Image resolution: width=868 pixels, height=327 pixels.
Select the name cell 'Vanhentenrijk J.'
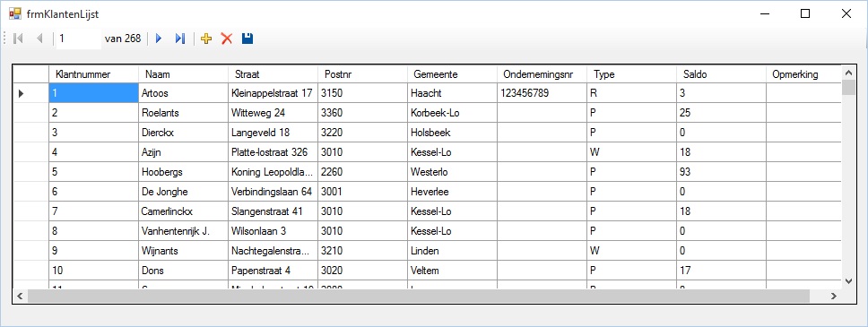pos(183,231)
